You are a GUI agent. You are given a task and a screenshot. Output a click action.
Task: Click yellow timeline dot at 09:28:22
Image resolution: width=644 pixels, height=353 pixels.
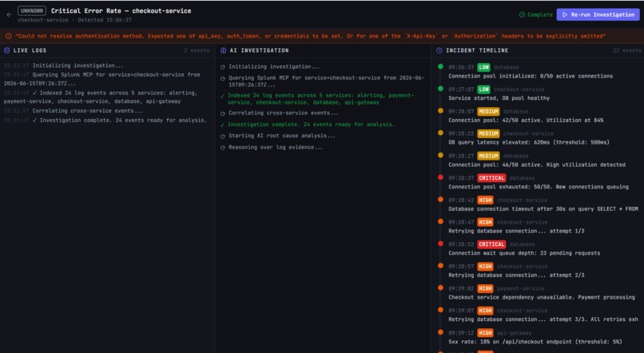(x=440, y=133)
